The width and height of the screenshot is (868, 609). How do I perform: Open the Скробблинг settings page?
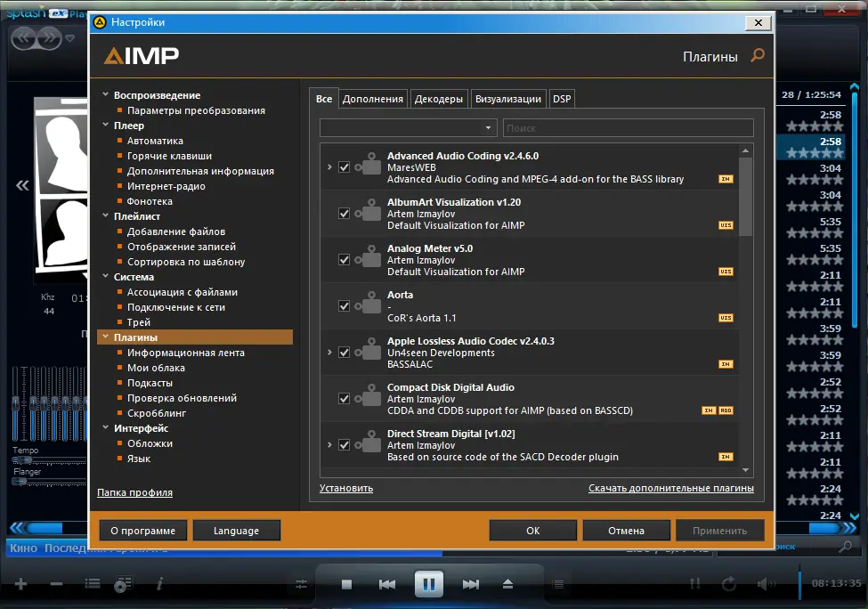[157, 413]
